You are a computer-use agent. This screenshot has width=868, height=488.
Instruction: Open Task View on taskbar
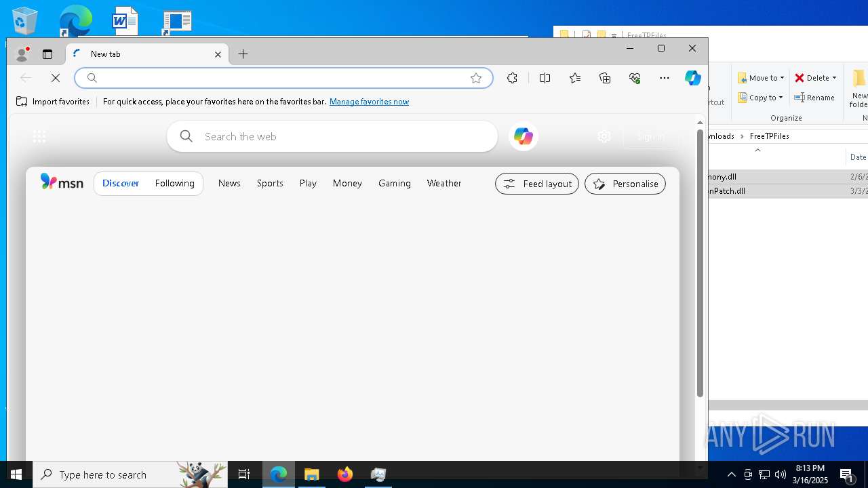tap(244, 474)
